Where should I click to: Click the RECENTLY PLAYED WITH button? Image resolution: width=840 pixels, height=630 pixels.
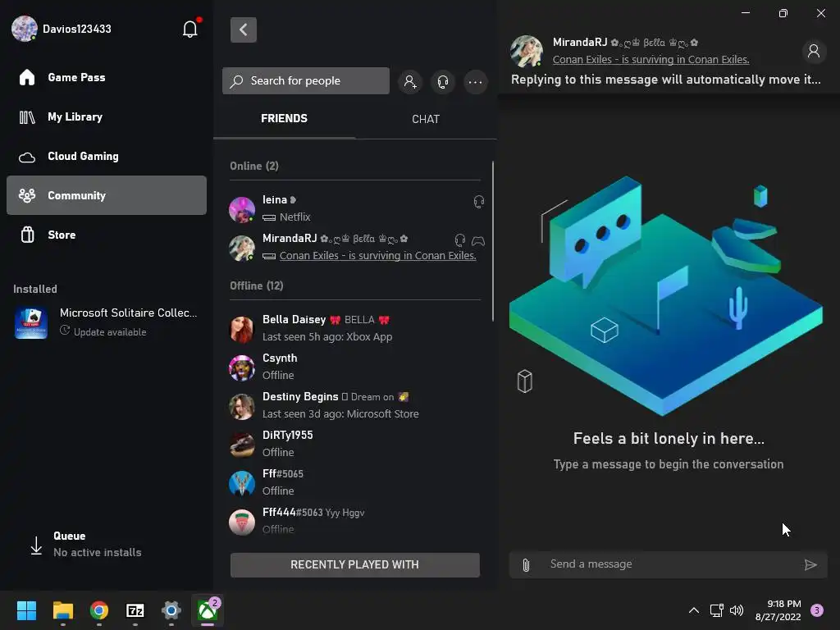point(354,564)
